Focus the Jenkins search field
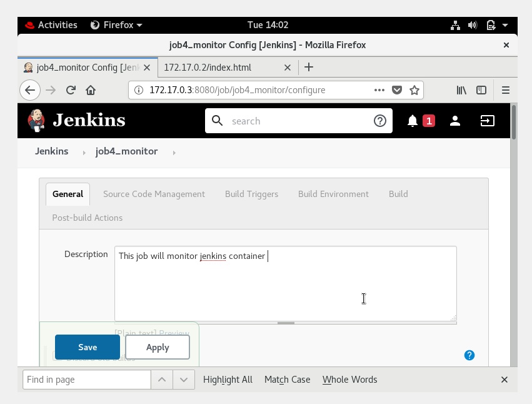This screenshot has height=404, width=532. 299,121
